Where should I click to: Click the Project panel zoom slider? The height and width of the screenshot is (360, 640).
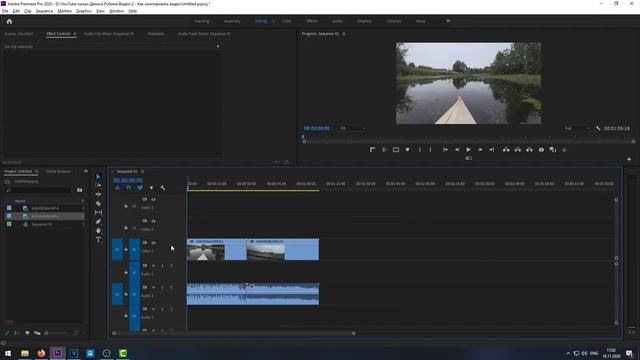(56, 333)
